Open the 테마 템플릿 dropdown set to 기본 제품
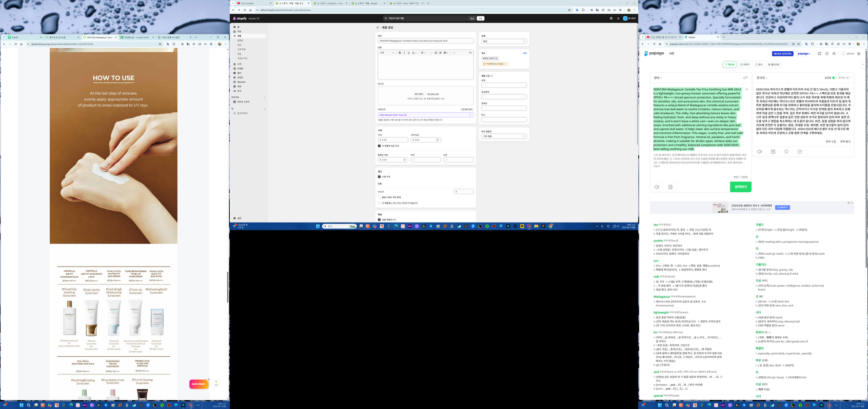This screenshot has width=868, height=409. [x=504, y=137]
